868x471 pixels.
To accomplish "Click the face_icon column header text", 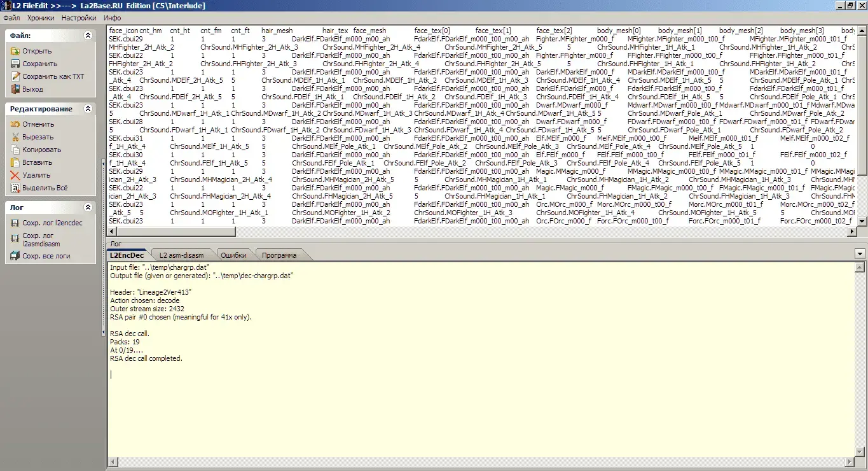I will pos(123,31).
